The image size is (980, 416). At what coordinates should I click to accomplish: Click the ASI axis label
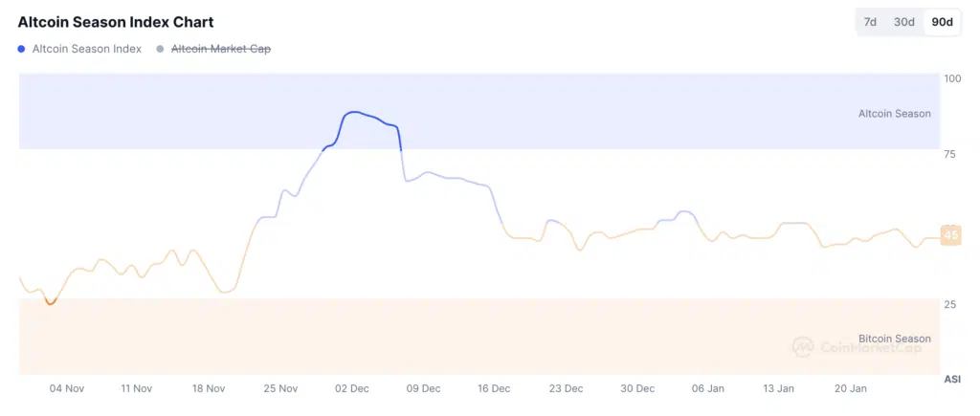952,380
